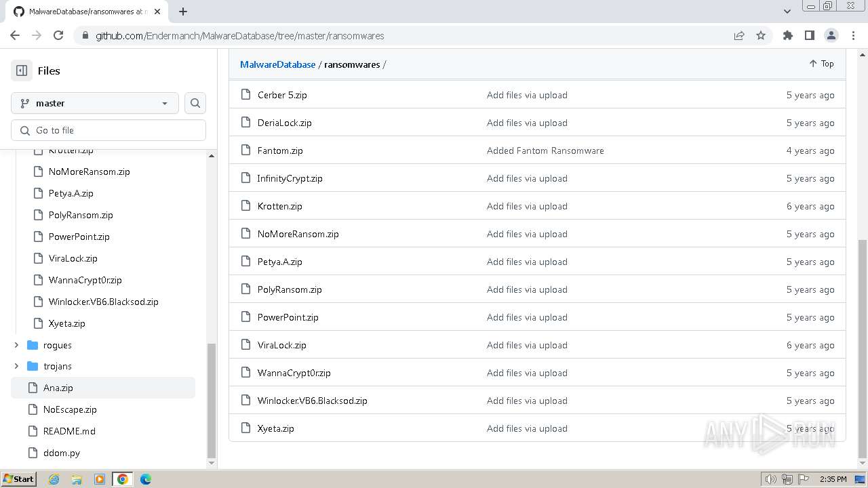
Task: Expand the rogues folder
Action: coord(16,345)
